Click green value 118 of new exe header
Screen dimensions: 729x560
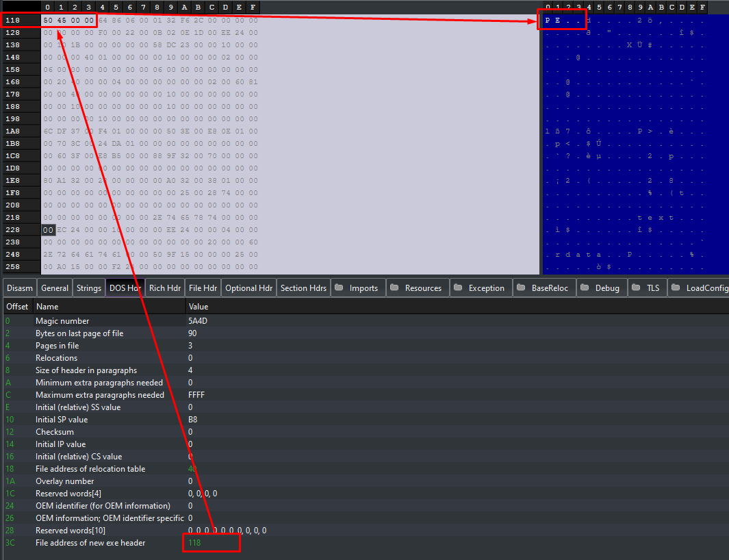pyautogui.click(x=194, y=543)
